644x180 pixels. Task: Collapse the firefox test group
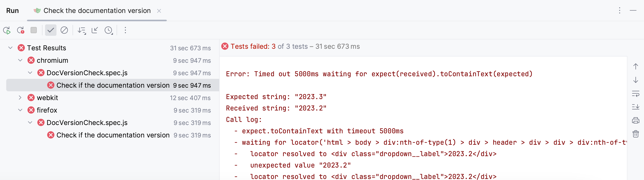click(x=20, y=110)
